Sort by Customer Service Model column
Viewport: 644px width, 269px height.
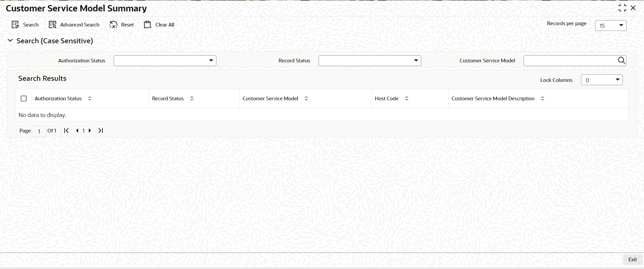point(306,99)
